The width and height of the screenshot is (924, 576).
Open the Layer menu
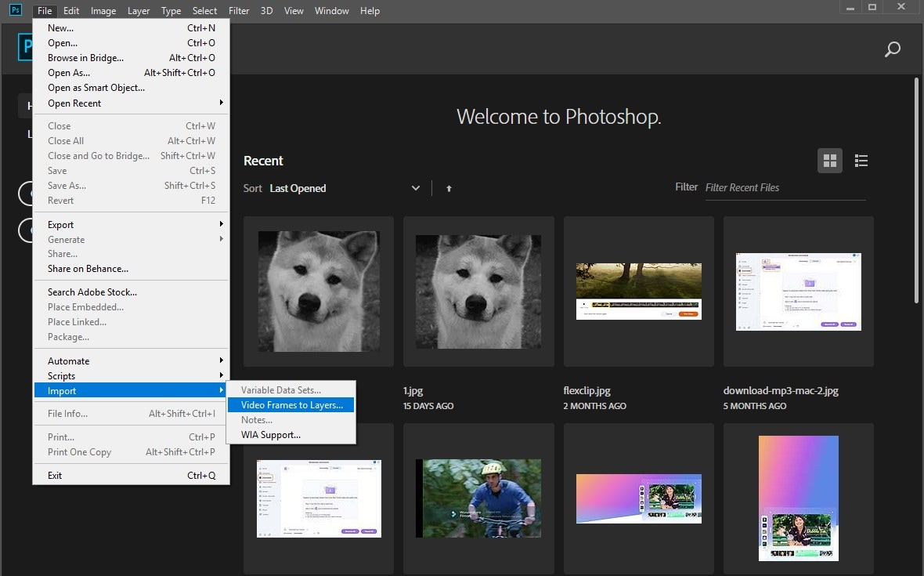(139, 11)
